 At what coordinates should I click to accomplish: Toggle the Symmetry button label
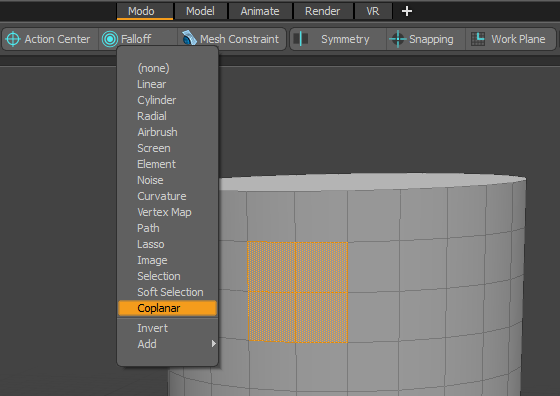click(345, 39)
